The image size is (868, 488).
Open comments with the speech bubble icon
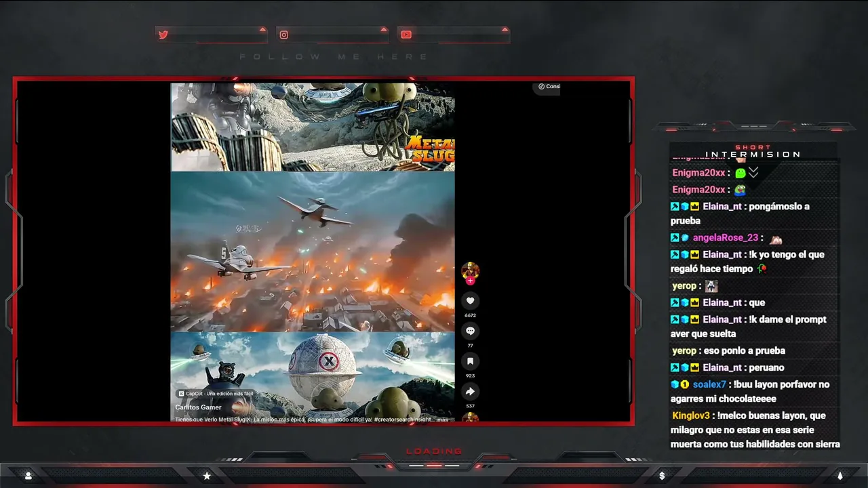(x=470, y=331)
